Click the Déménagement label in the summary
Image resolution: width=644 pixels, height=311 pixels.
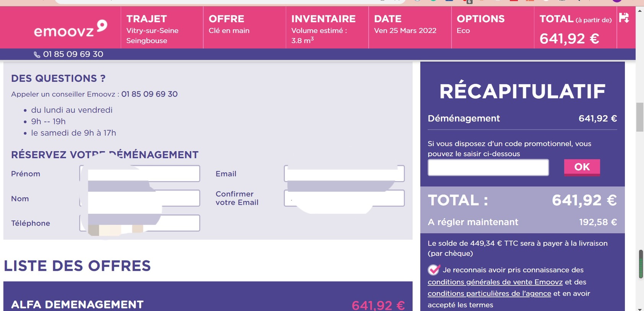coord(464,119)
